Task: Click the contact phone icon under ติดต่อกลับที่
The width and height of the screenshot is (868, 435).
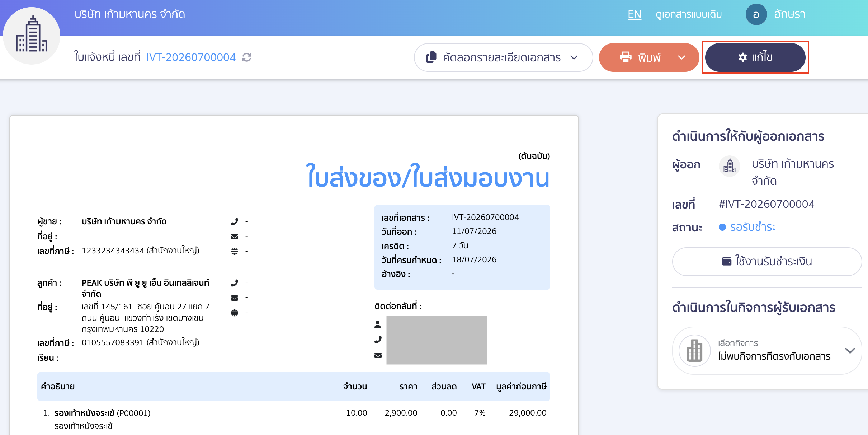Action: [x=378, y=340]
